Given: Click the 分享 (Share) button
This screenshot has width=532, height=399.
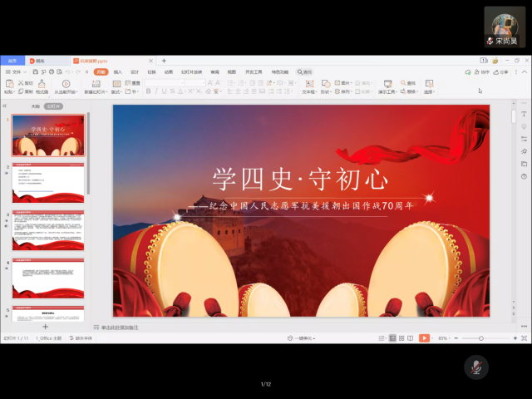Looking at the screenshot, I should click(x=502, y=72).
